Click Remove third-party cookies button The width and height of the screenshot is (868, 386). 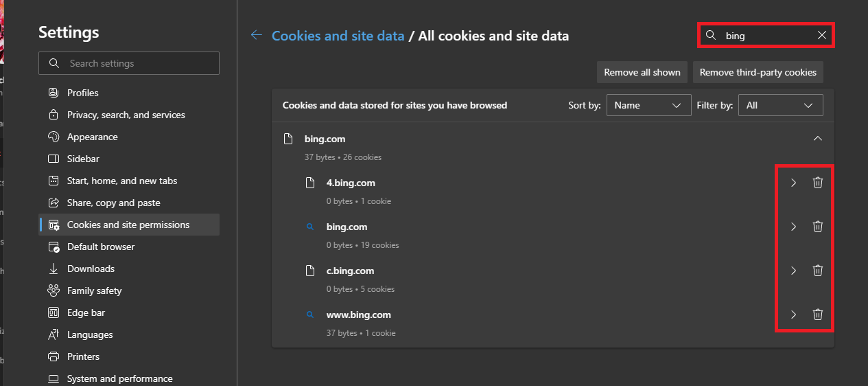pyautogui.click(x=758, y=72)
